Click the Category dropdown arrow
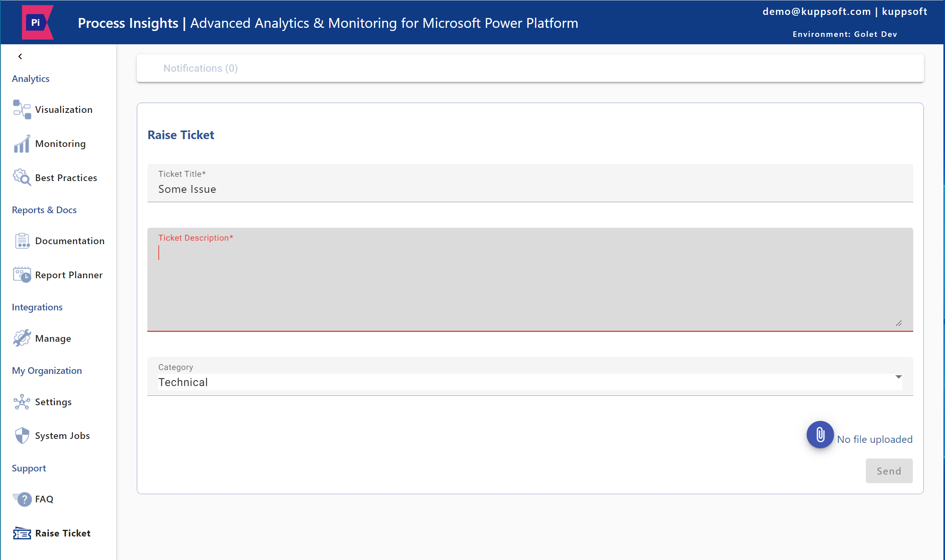This screenshot has height=560, width=945. (x=899, y=377)
